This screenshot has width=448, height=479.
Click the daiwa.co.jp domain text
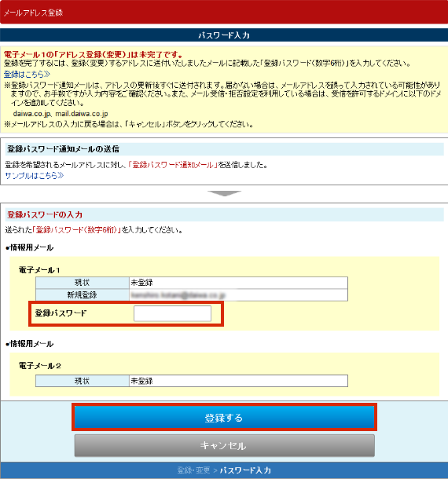coord(31,114)
